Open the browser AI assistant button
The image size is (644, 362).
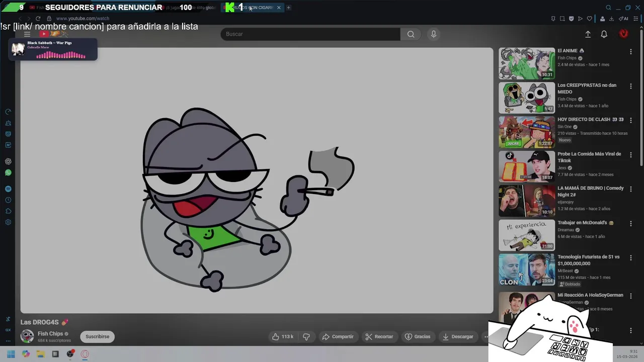pos(624,19)
